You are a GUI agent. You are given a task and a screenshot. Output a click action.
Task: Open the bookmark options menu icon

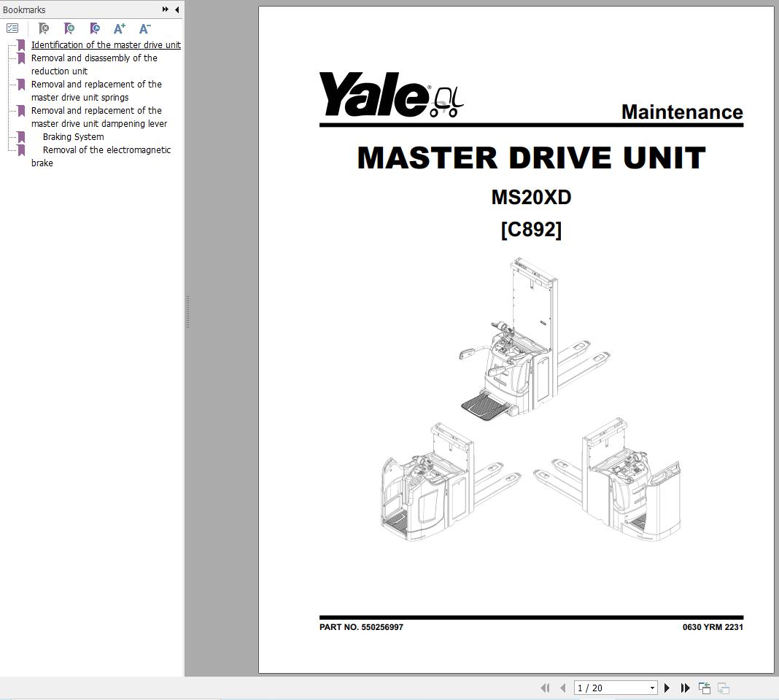(12, 28)
